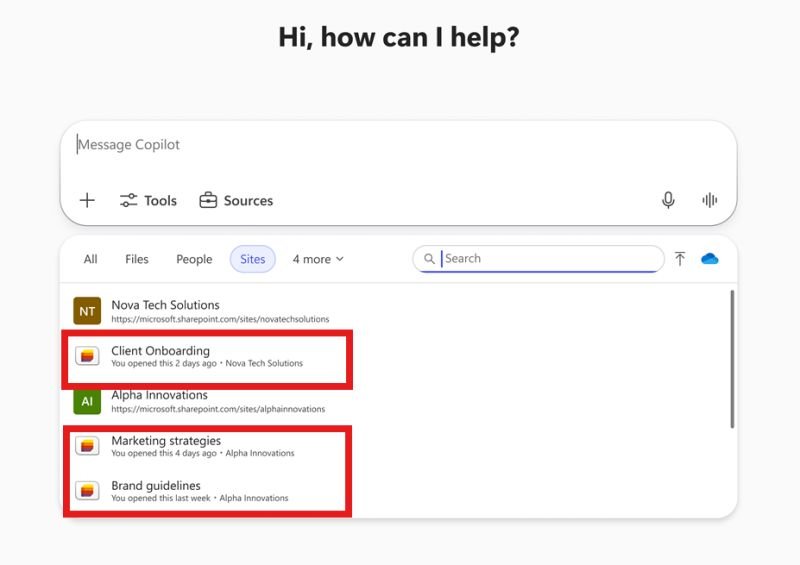Image resolution: width=800 pixels, height=565 pixels.
Task: Expand the 4 more dropdown
Action: pyautogui.click(x=318, y=259)
